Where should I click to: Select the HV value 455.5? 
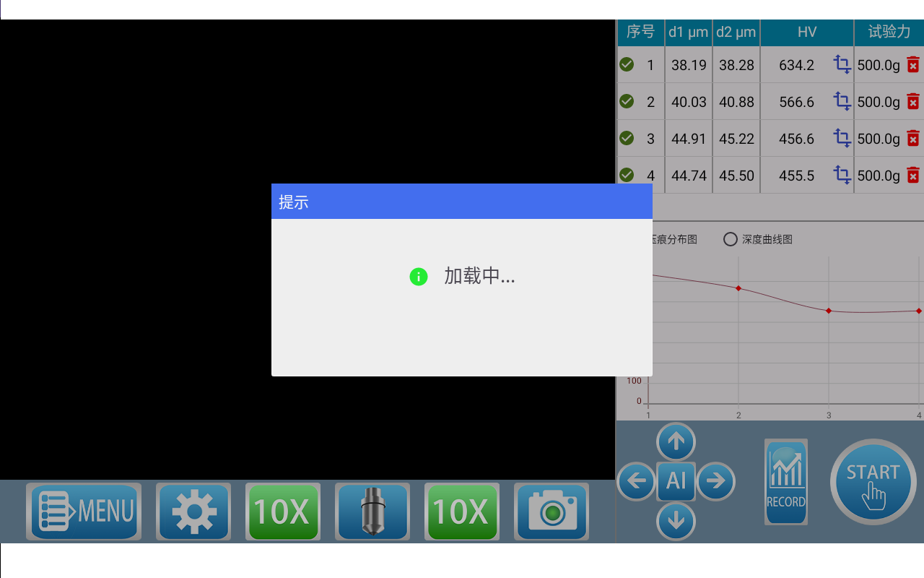pyautogui.click(x=797, y=176)
